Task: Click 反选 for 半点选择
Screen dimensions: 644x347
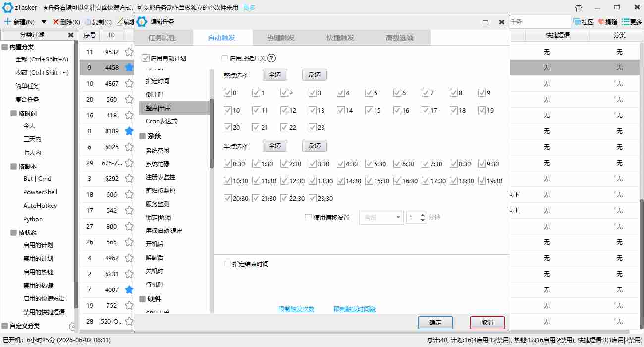Action: coord(315,146)
